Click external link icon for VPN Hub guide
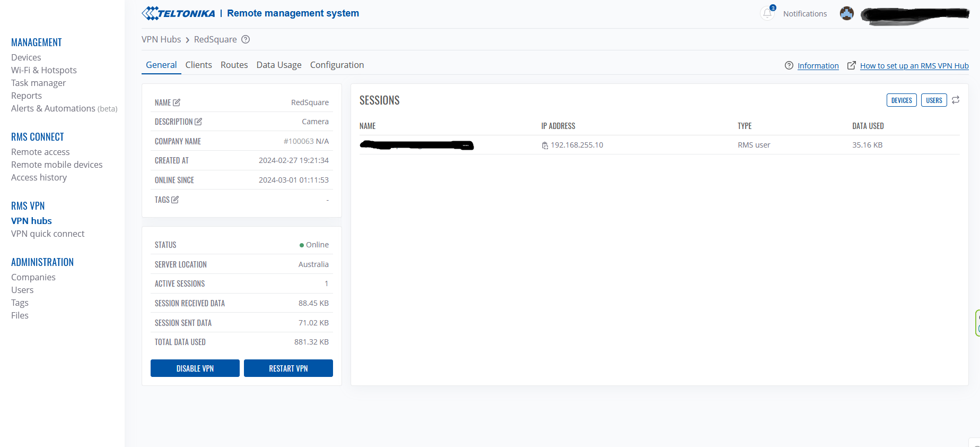Screen dimensions: 980x447 [x=852, y=65]
